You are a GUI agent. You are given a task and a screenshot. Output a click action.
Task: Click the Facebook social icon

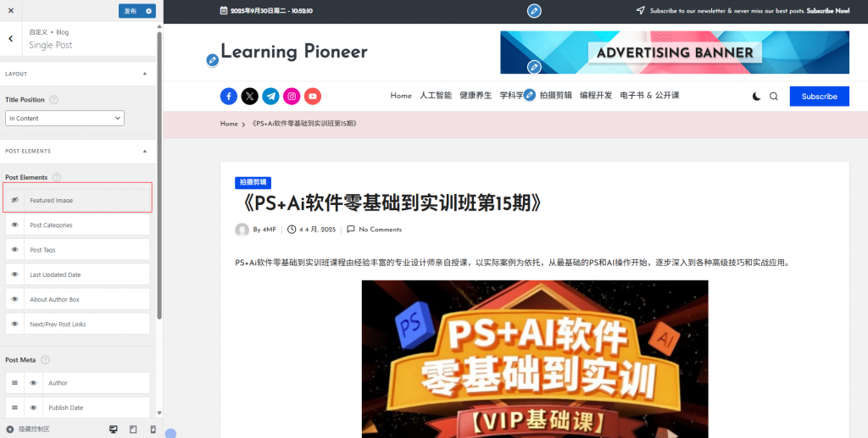(229, 97)
